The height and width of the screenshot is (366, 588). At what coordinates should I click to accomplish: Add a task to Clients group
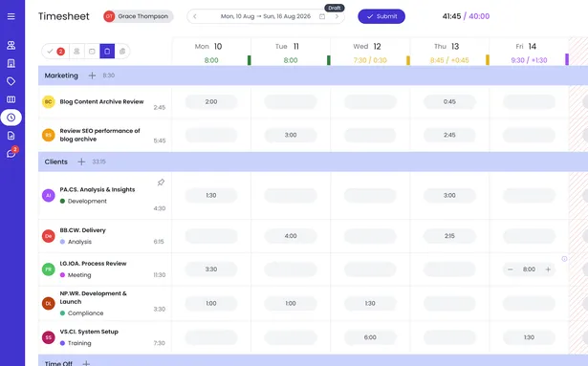tap(81, 162)
